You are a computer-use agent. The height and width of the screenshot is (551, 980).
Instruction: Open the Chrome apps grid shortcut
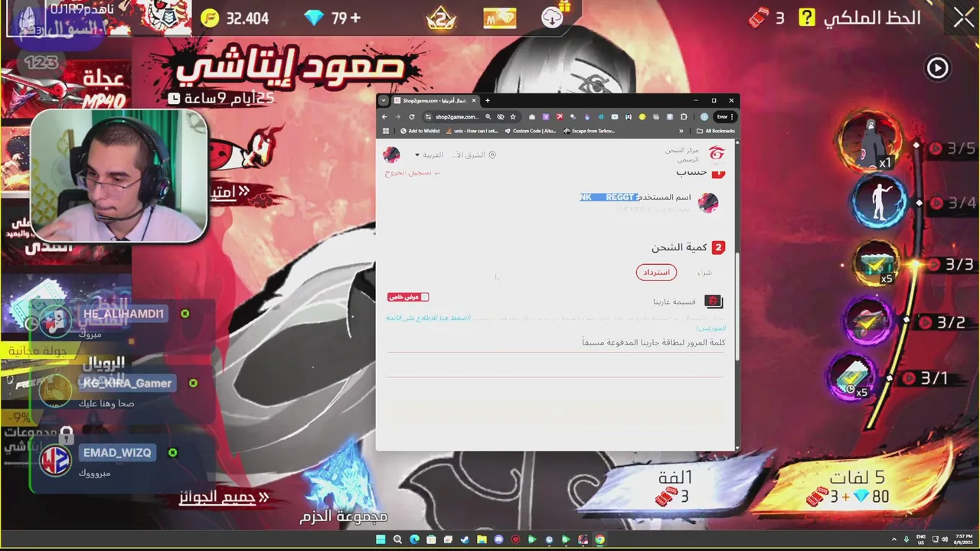point(386,131)
